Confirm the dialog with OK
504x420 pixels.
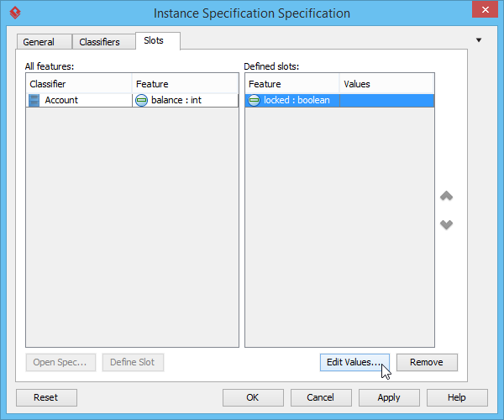click(x=253, y=397)
